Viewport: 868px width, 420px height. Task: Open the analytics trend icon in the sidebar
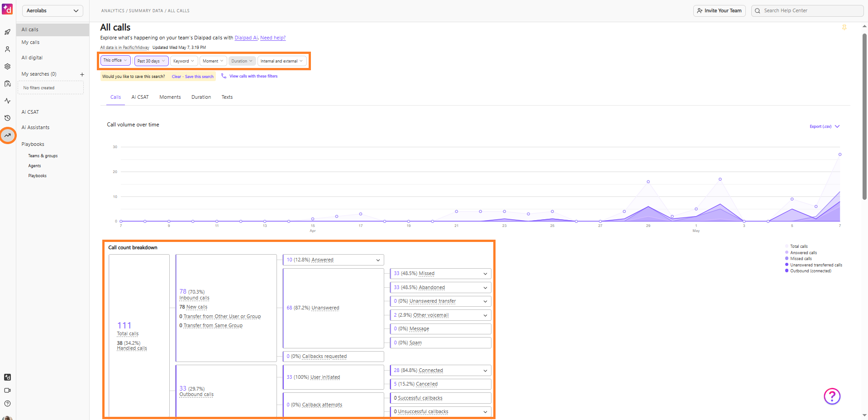[8, 135]
